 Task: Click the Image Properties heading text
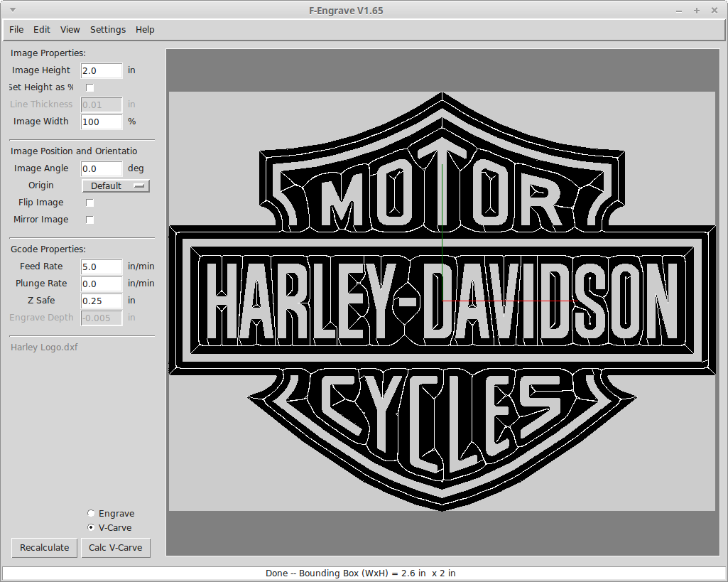(48, 53)
